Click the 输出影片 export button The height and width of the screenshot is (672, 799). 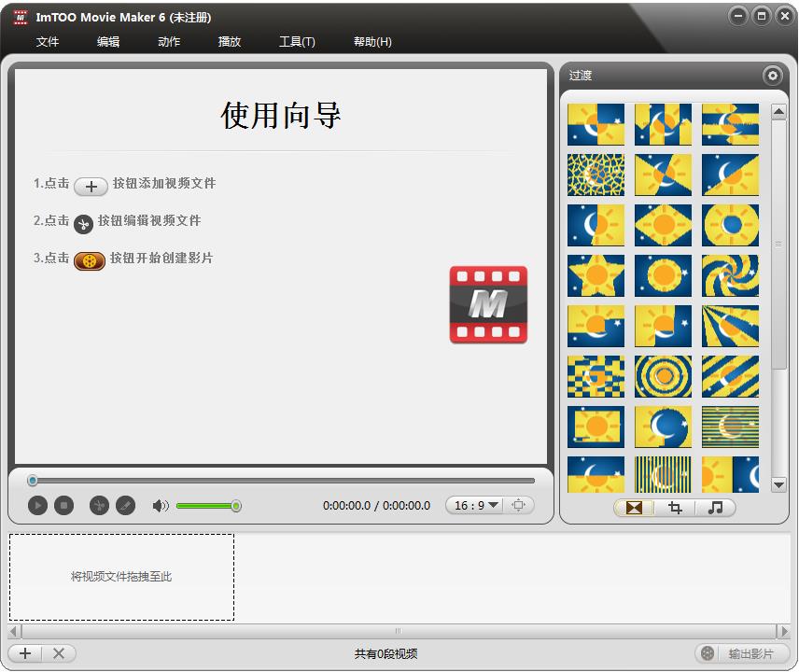click(x=742, y=653)
